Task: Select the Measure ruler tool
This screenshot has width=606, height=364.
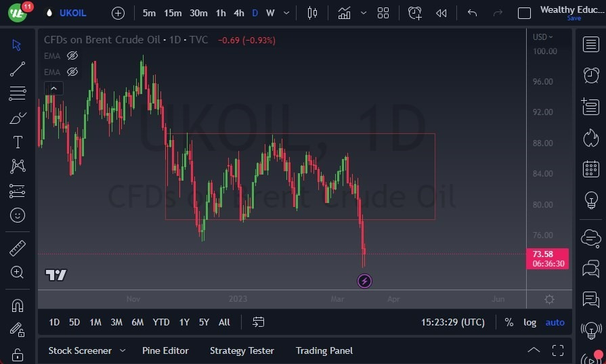Action: [x=18, y=248]
